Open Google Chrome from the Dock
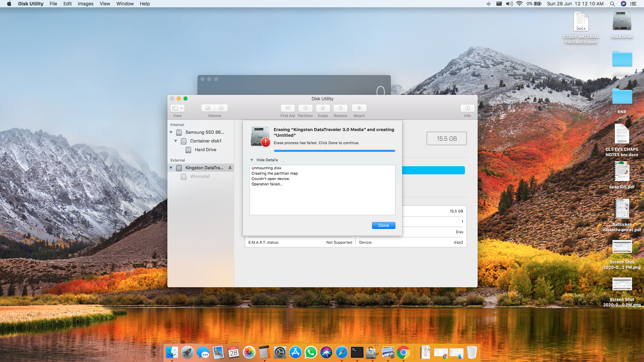Image resolution: width=644 pixels, height=362 pixels. [404, 352]
